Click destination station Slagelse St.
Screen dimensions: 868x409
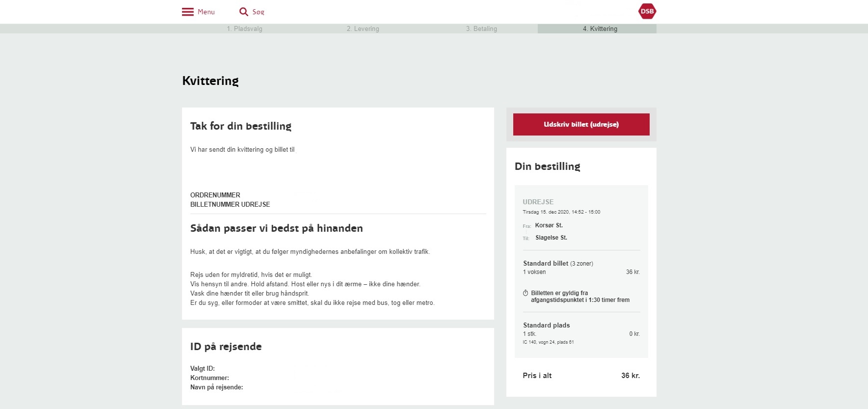click(x=551, y=238)
